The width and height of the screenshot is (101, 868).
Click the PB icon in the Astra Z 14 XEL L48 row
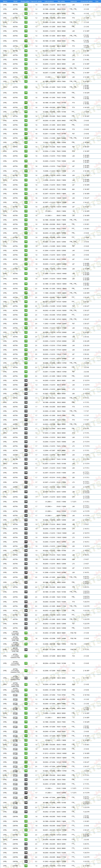(x=26, y=55)
